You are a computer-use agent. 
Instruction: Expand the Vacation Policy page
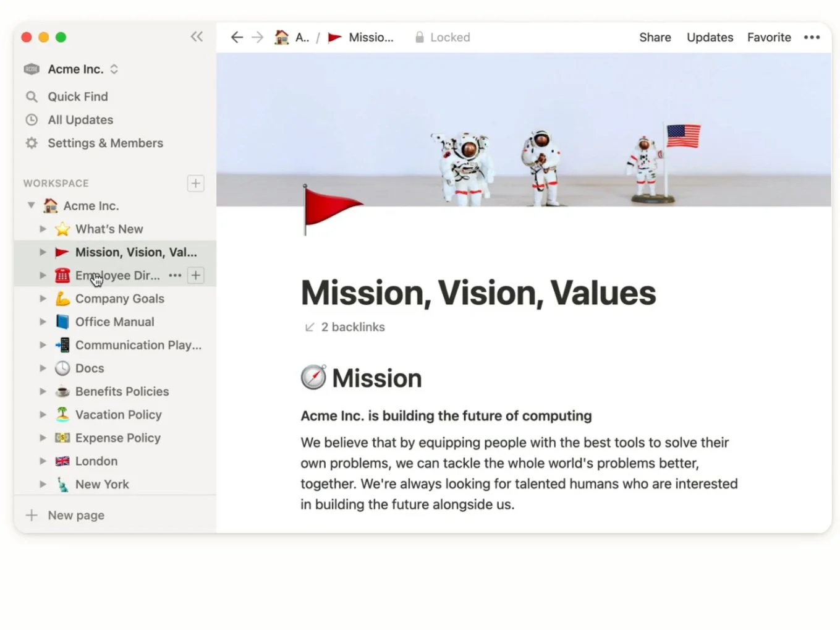pyautogui.click(x=43, y=414)
